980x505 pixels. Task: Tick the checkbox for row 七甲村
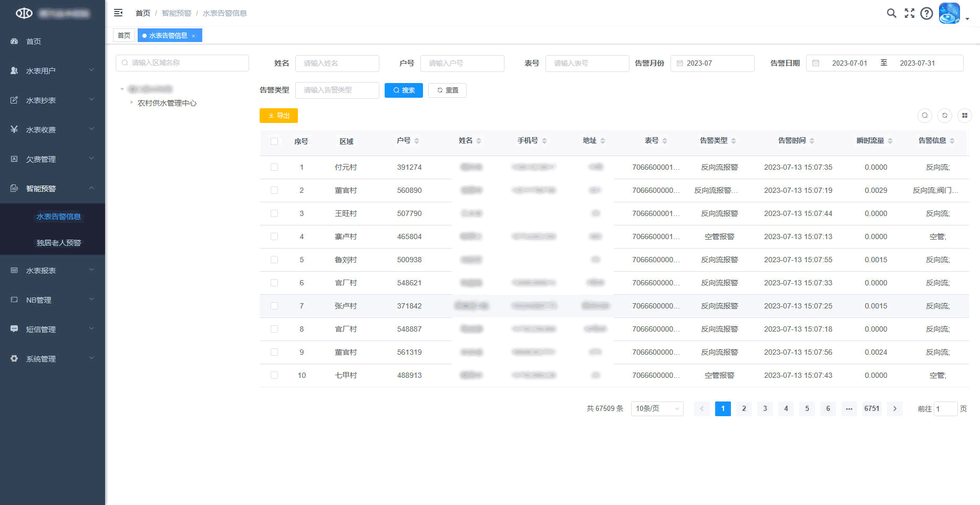[x=274, y=375]
